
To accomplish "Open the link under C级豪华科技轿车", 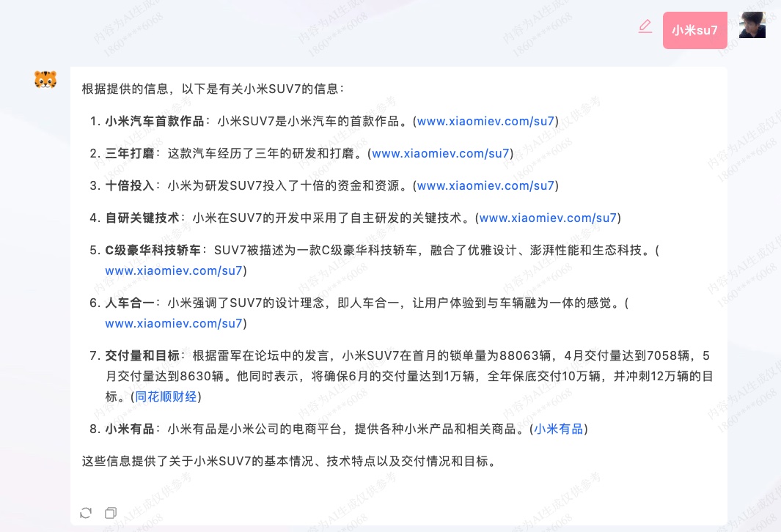I will (174, 270).
